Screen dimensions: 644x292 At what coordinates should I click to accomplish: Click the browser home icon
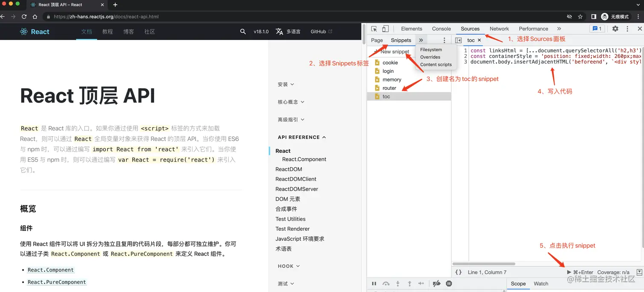coord(35,17)
